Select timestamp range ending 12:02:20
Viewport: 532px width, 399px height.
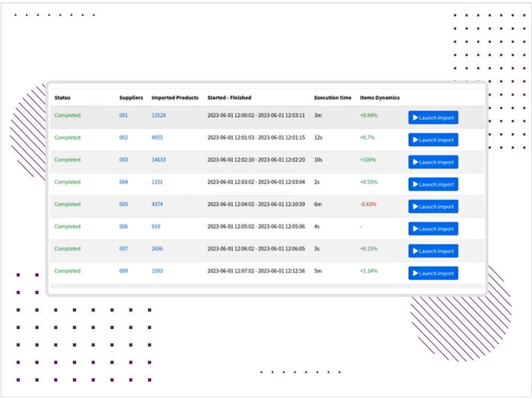256,160
